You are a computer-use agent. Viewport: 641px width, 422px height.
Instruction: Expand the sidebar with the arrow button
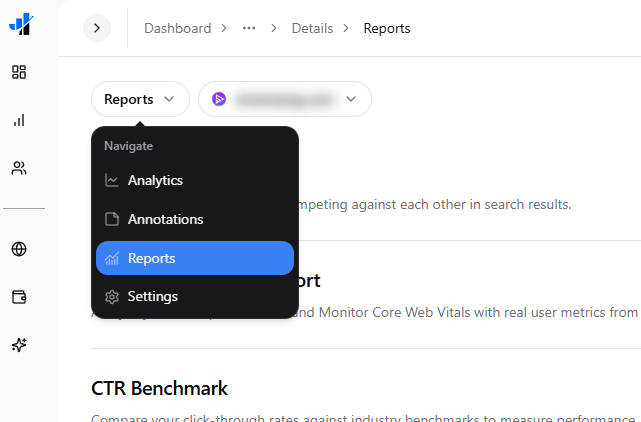[x=96, y=28]
